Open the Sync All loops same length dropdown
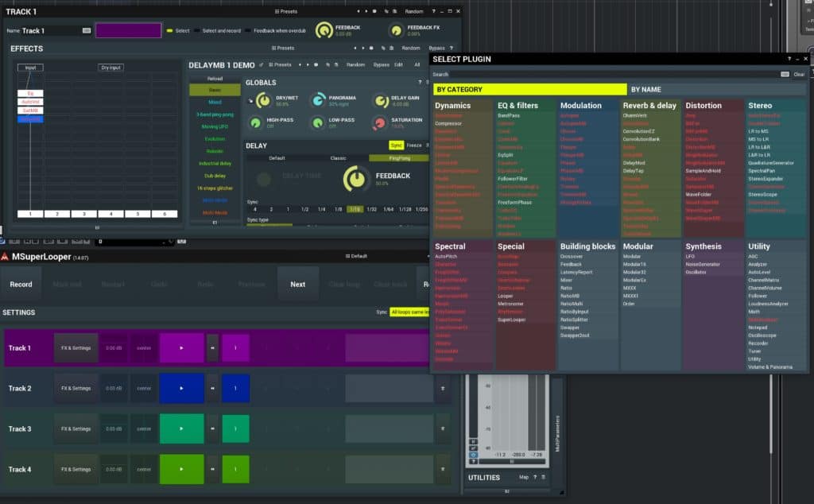814x504 pixels. click(409, 312)
